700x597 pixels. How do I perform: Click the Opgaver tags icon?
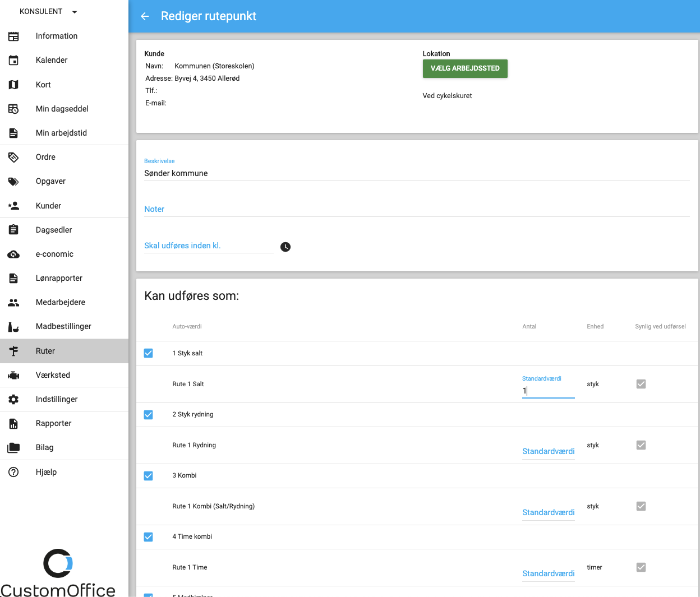[x=13, y=182]
